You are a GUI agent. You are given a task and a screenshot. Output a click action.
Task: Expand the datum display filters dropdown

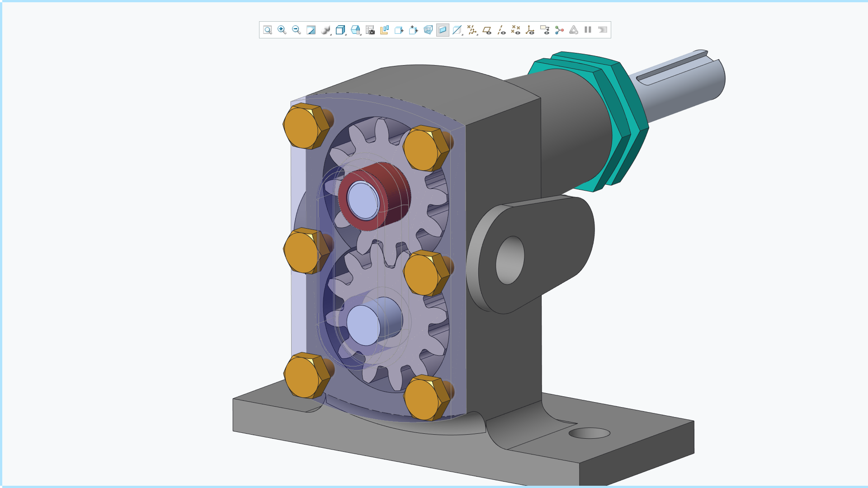(472, 30)
